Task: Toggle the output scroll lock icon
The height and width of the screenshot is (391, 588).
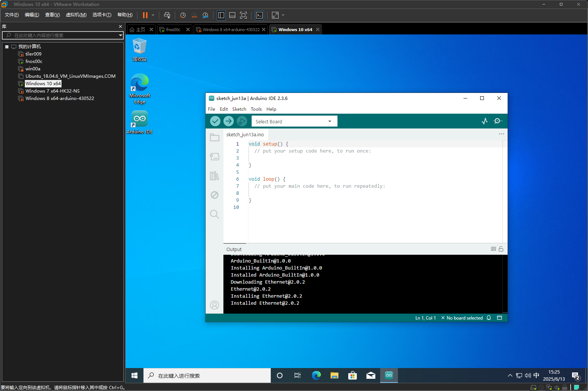Action: click(501, 249)
